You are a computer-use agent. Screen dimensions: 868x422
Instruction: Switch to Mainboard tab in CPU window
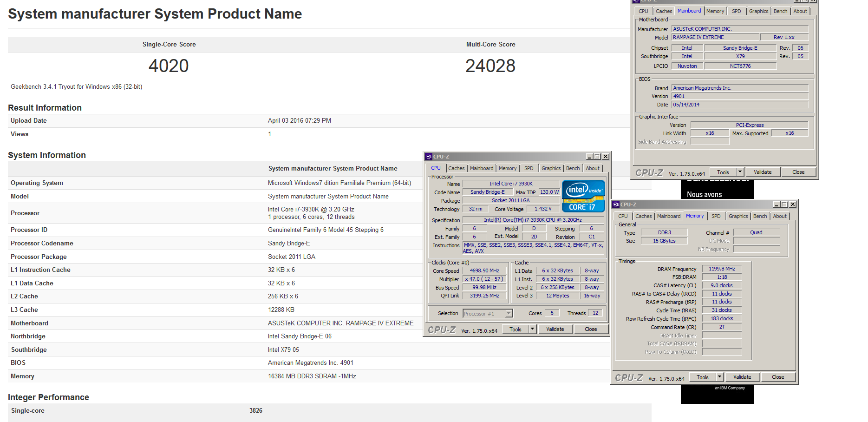click(x=482, y=168)
